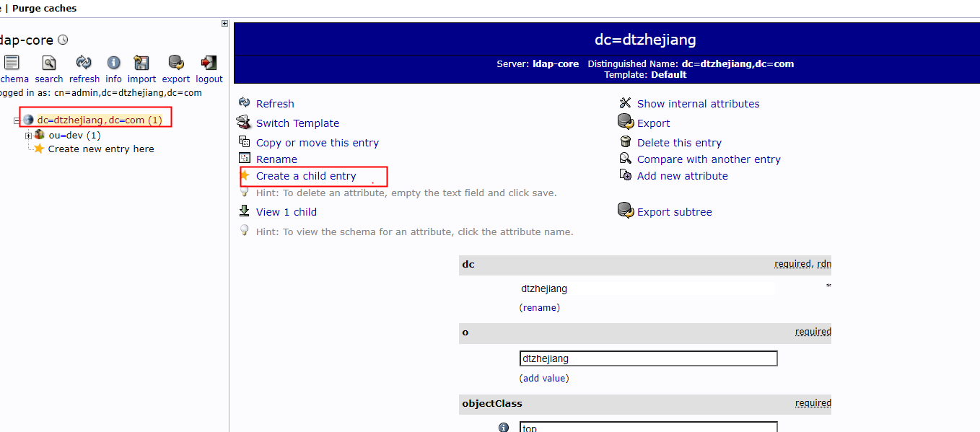This screenshot has width=980, height=432.
Task: Click Delete this entry link
Action: (679, 143)
